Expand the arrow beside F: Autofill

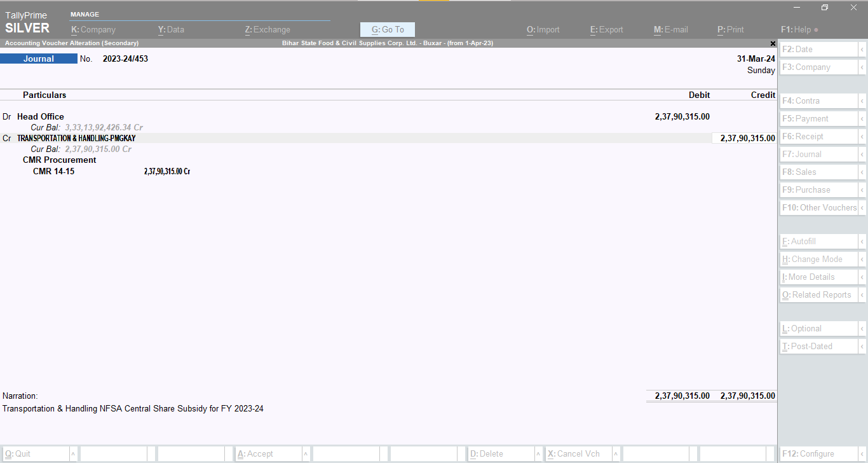tap(862, 242)
